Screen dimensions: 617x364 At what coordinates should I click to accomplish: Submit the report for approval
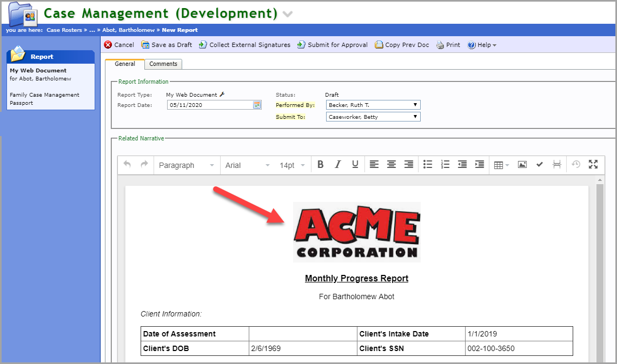coord(333,45)
